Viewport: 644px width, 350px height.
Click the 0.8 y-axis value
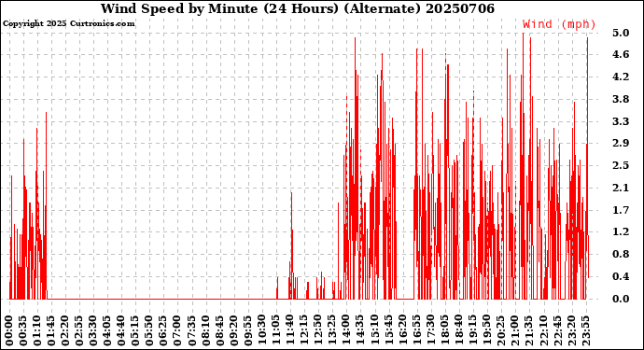(x=621, y=254)
